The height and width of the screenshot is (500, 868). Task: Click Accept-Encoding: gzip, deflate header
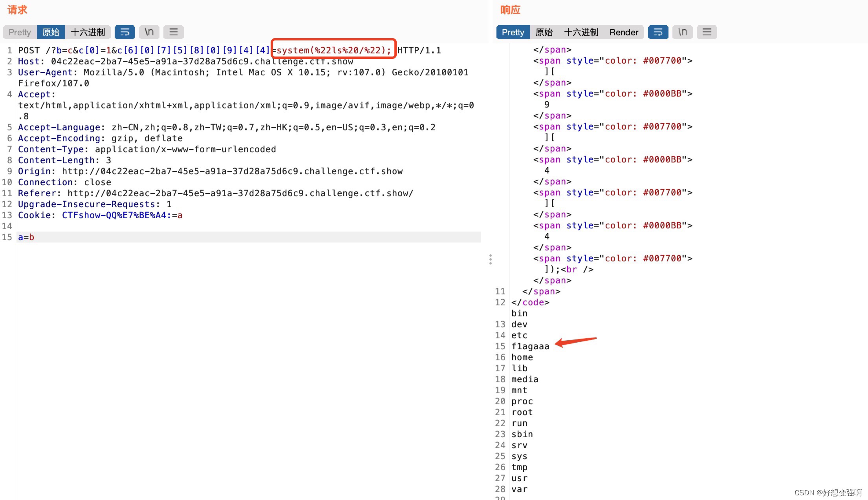(100, 138)
